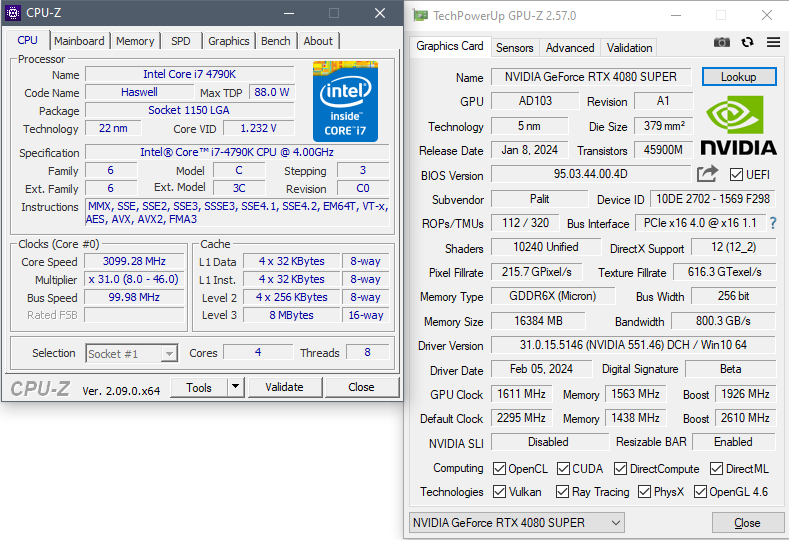
Task: Click the Resizable BAR Enabled value
Action: (734, 442)
